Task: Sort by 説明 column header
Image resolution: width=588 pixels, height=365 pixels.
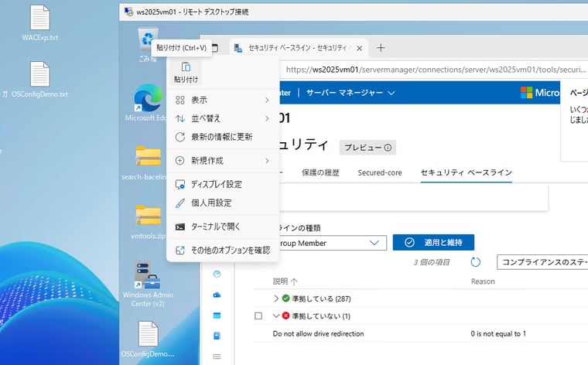Action: (285, 281)
